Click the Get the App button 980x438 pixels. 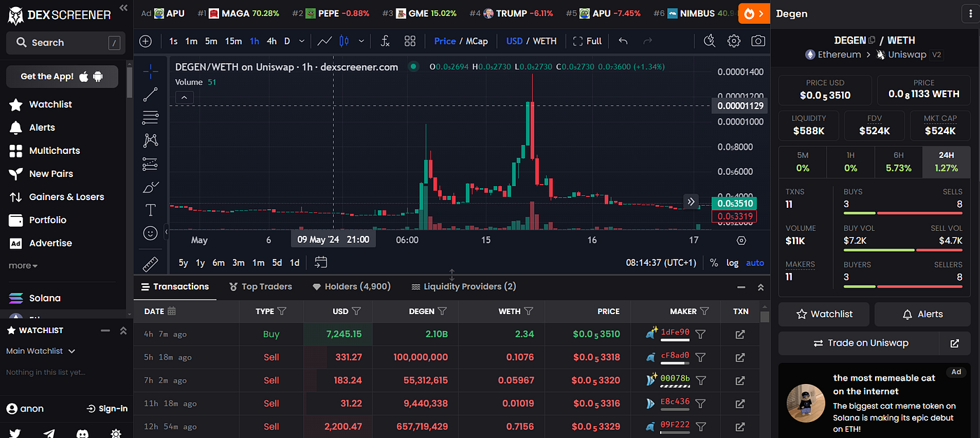(x=62, y=76)
